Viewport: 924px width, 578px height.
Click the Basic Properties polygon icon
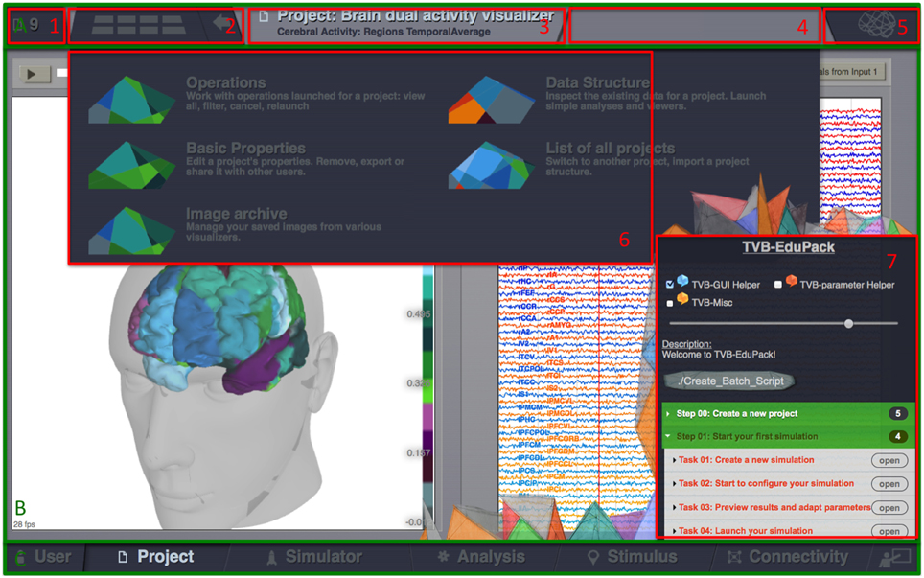(x=131, y=165)
